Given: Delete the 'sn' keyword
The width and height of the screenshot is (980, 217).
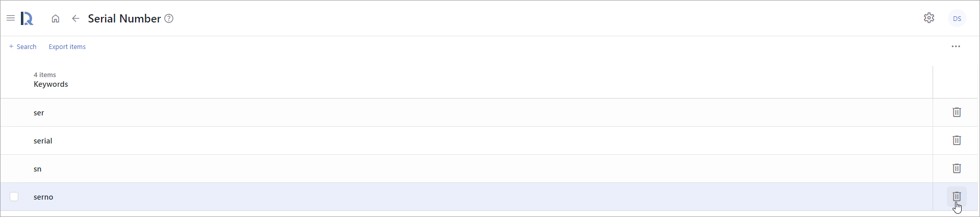Looking at the screenshot, I should [x=957, y=168].
